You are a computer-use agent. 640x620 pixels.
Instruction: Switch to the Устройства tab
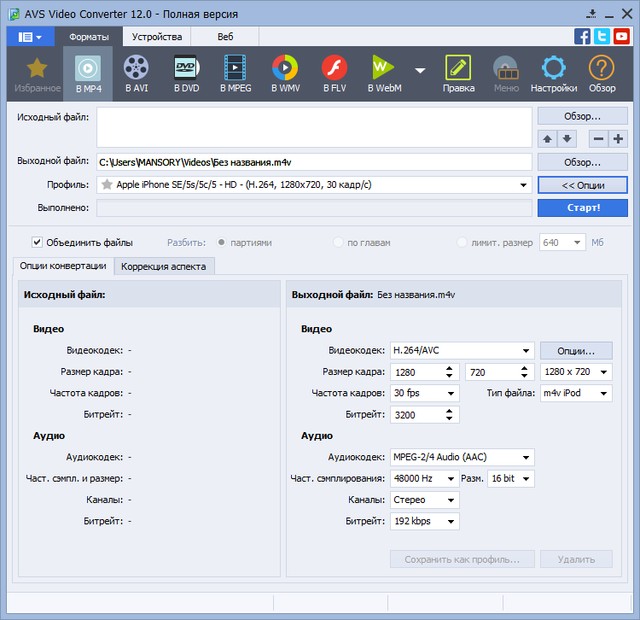click(x=157, y=36)
